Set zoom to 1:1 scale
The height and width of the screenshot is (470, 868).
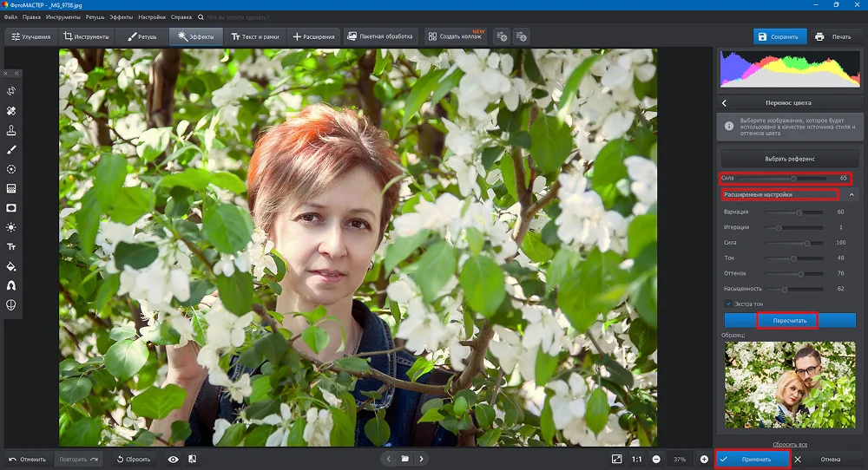point(636,459)
